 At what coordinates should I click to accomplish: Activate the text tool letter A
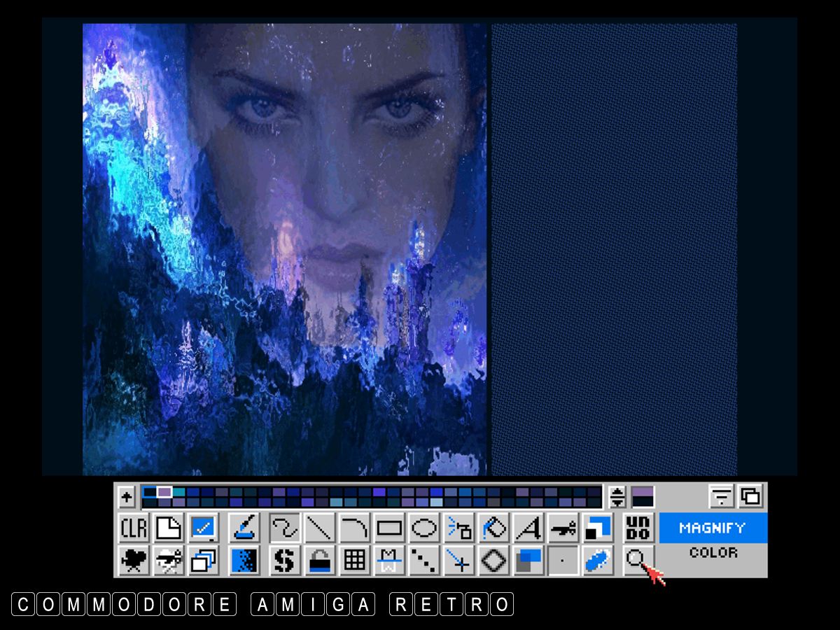click(528, 528)
